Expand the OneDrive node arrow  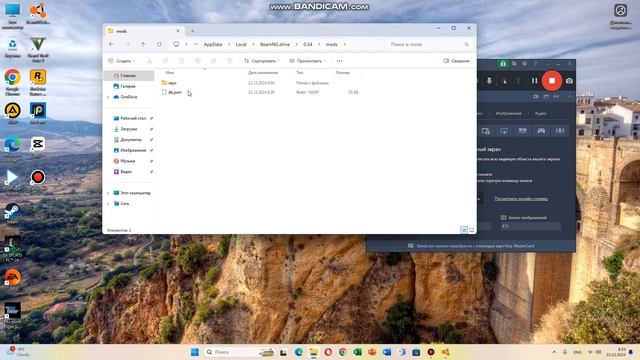pos(108,97)
